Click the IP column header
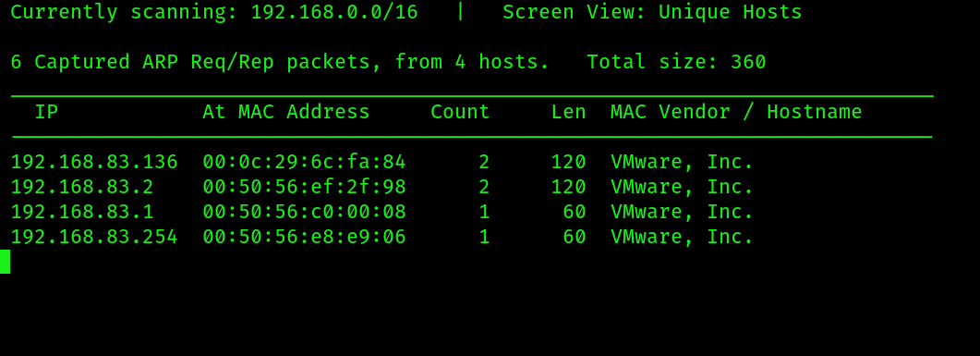 pyautogui.click(x=46, y=112)
